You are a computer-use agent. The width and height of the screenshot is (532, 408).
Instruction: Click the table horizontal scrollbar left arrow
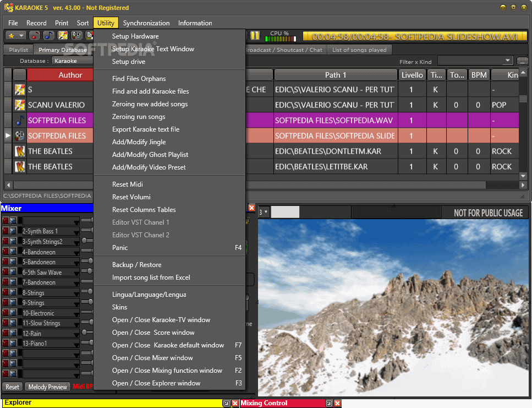click(8, 185)
